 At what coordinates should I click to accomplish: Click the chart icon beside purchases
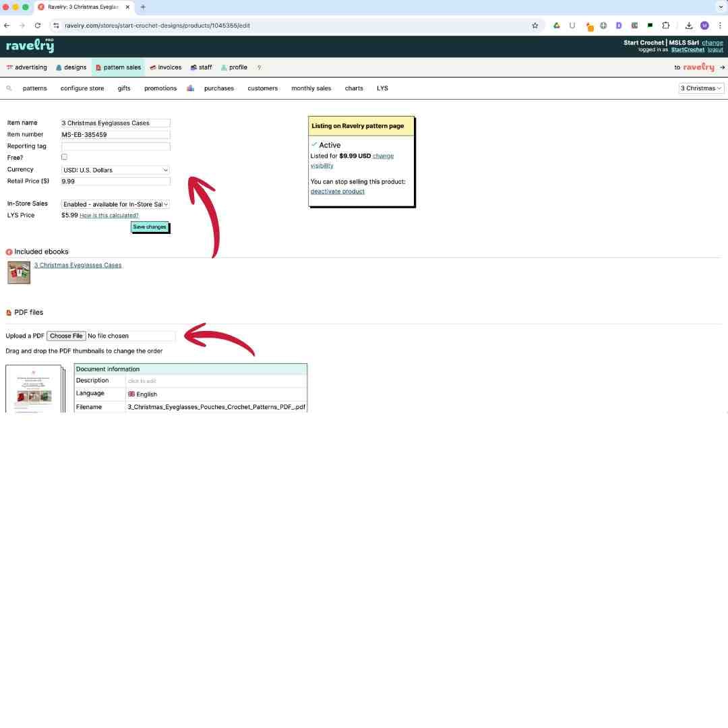click(x=190, y=88)
